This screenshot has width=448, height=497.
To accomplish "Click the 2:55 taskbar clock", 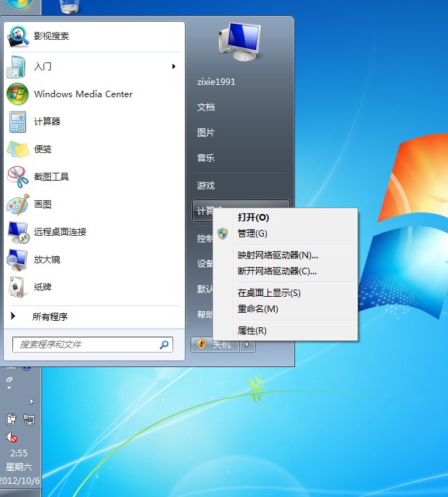I will pyautogui.click(x=19, y=453).
